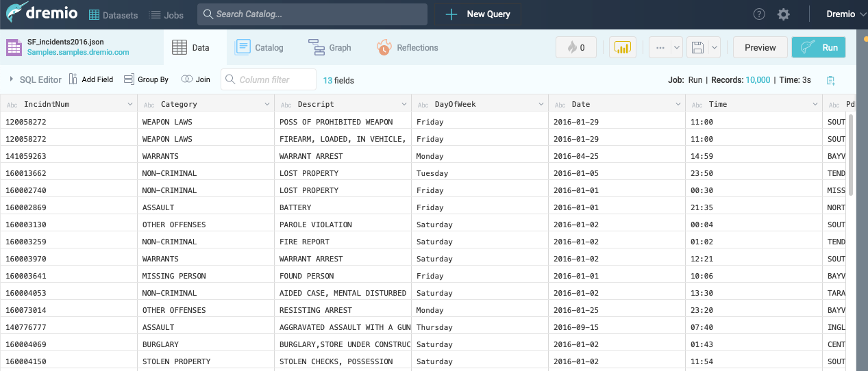Screen dimensions: 868x371
Task: Open the Datasets page
Action: coord(113,14)
